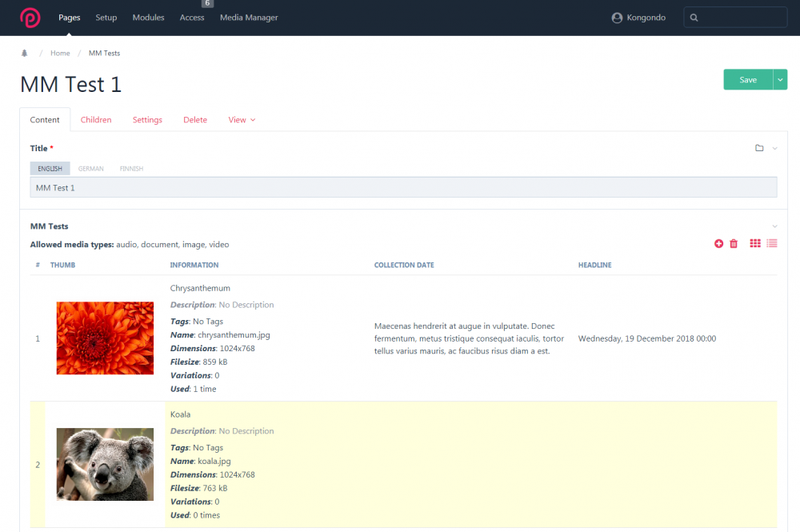This screenshot has height=532, width=800.
Task: Open the folder icon on the Title field
Action: point(758,148)
